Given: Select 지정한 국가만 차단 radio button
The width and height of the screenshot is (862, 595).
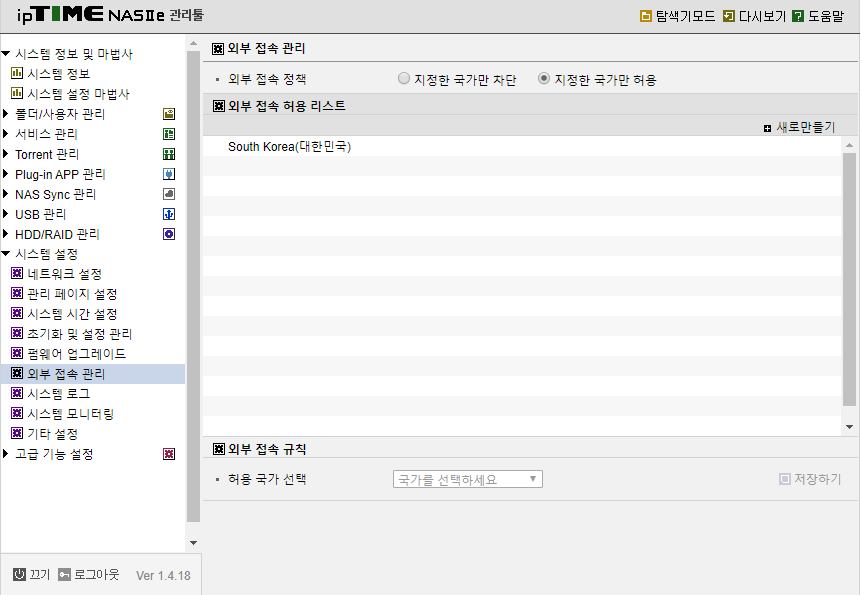Looking at the screenshot, I should pyautogui.click(x=404, y=79).
